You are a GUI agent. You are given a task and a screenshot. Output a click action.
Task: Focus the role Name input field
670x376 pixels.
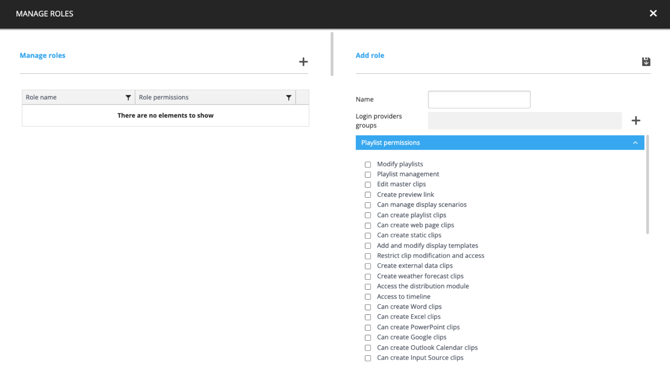pyautogui.click(x=479, y=100)
